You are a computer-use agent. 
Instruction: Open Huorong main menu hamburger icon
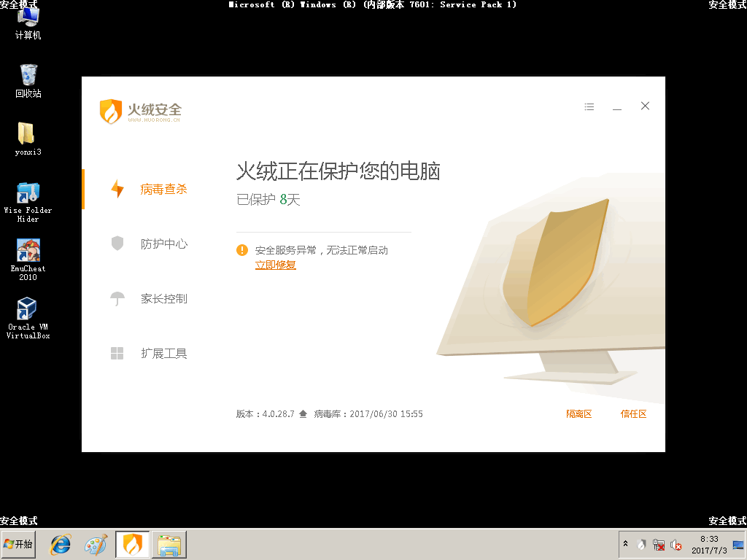(x=589, y=107)
